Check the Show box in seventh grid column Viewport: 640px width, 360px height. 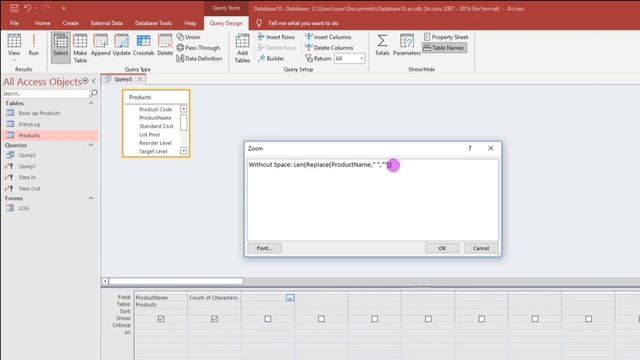(482, 318)
